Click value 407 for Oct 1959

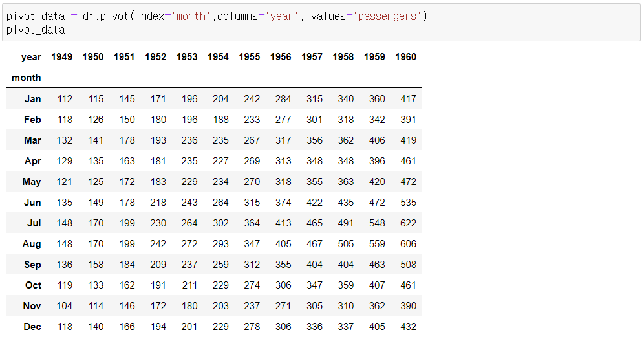(377, 285)
